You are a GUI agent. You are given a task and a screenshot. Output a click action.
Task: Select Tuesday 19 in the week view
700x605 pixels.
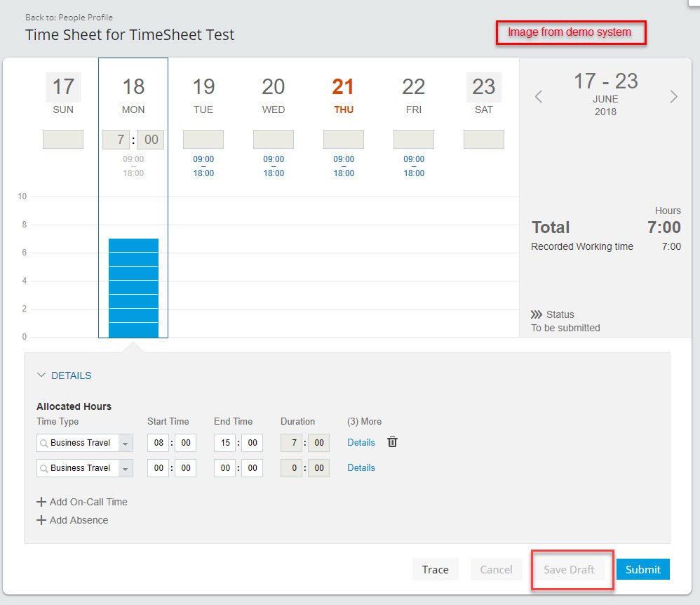click(x=203, y=95)
